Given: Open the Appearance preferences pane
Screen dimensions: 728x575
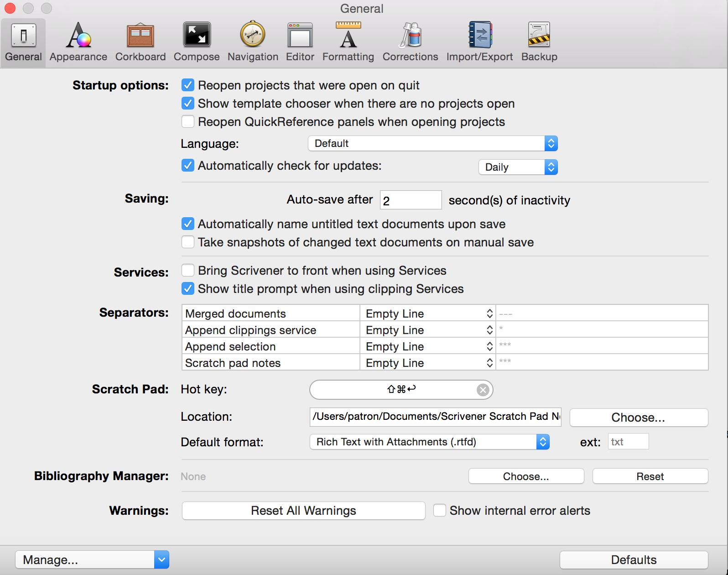Looking at the screenshot, I should tap(78, 42).
